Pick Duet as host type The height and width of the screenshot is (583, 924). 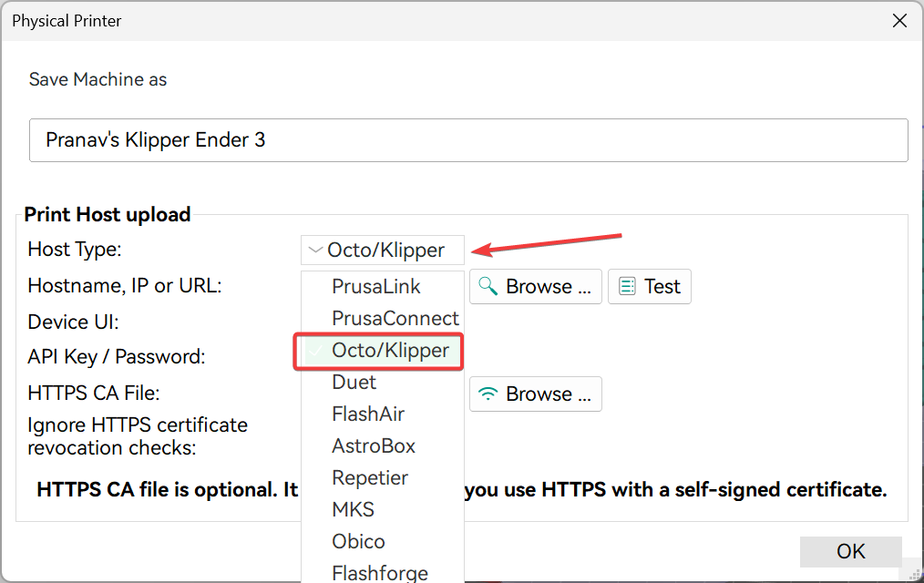pyautogui.click(x=383, y=383)
